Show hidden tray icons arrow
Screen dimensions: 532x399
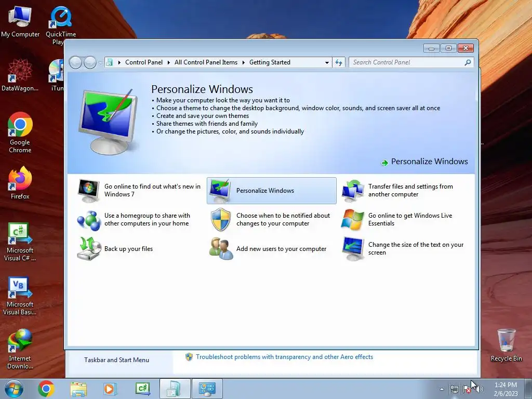(442, 389)
